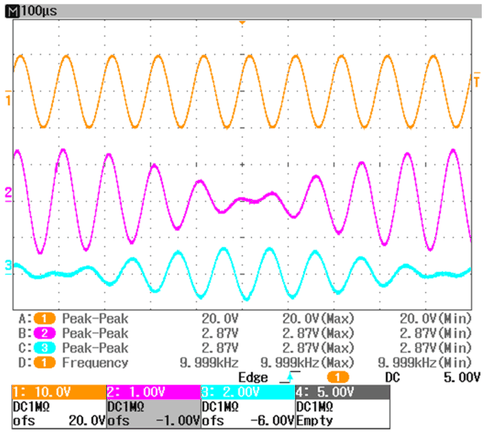Click channel 1 offset 20.0V value
485x433 pixels.
87,421
